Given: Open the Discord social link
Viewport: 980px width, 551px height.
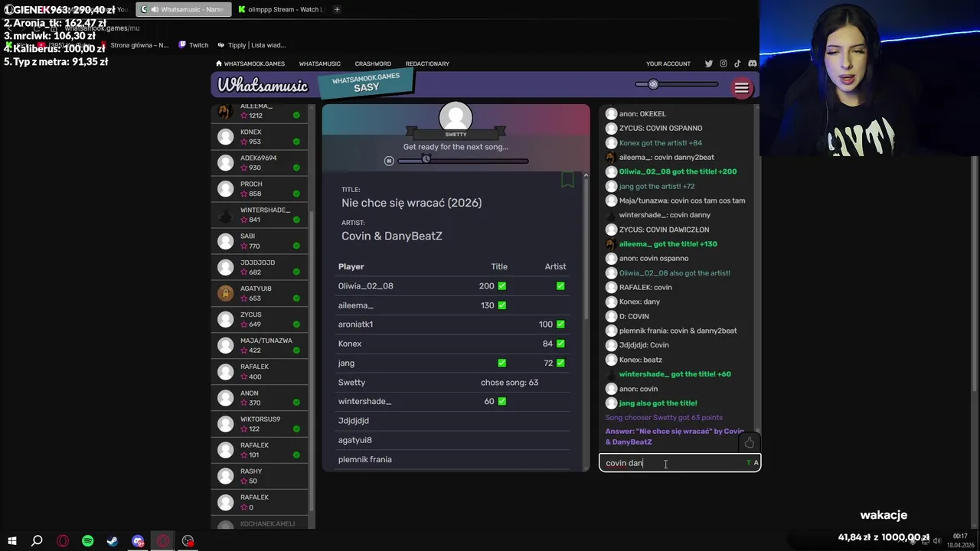Looking at the screenshot, I should click(753, 64).
